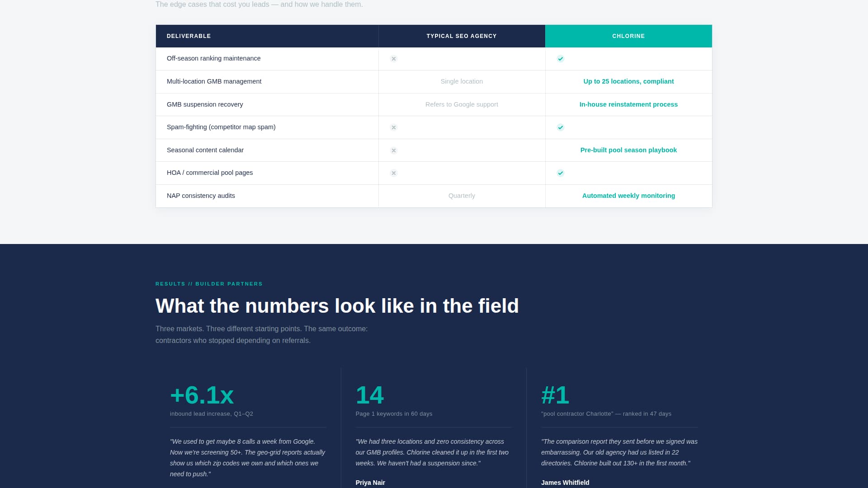Click the '8 calls a week from Google' testimonial
Screen dimensions: 868x488
click(248, 458)
